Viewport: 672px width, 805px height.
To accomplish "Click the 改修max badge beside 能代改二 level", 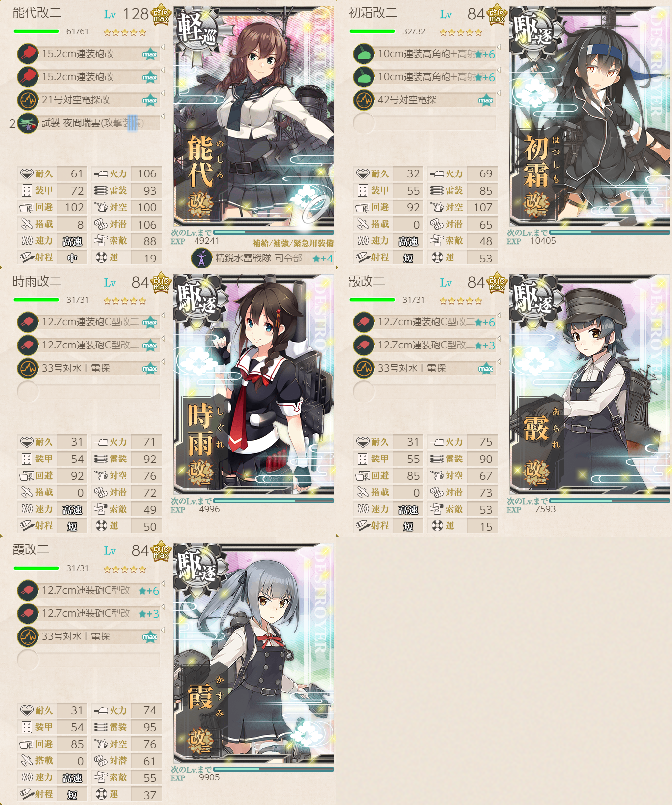I will pos(161,15).
